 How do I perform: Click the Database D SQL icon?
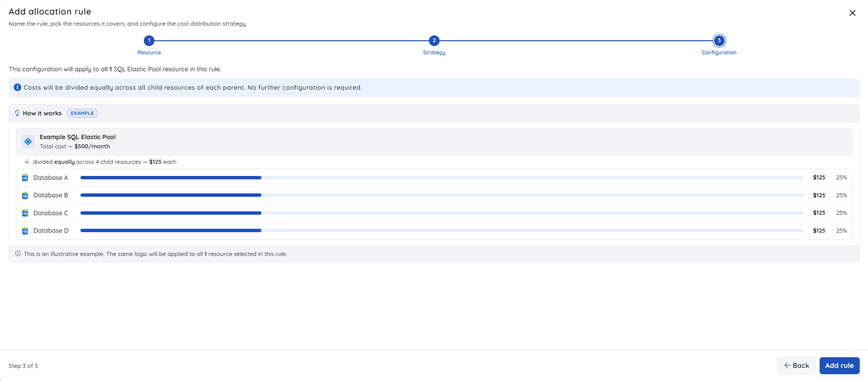[25, 231]
